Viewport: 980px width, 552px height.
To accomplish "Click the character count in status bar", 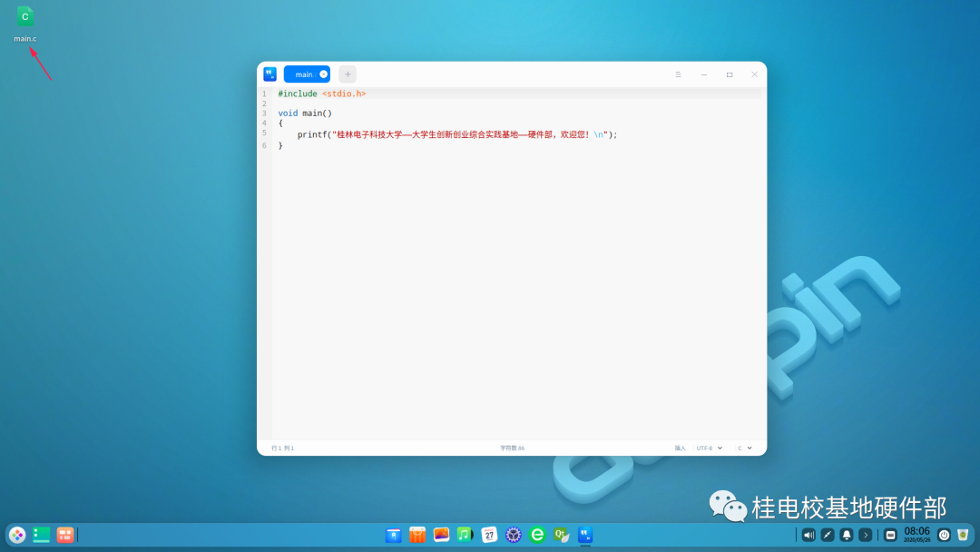I will click(x=512, y=448).
